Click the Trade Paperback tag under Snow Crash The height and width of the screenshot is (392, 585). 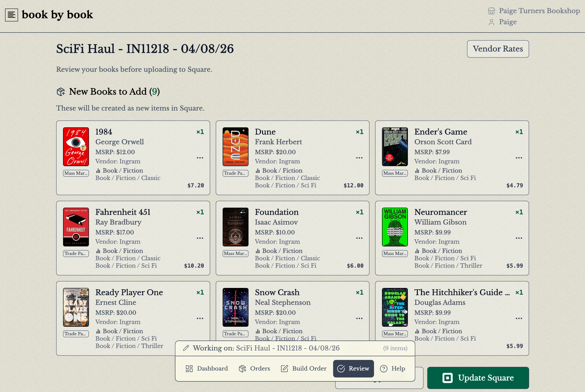coord(235,334)
